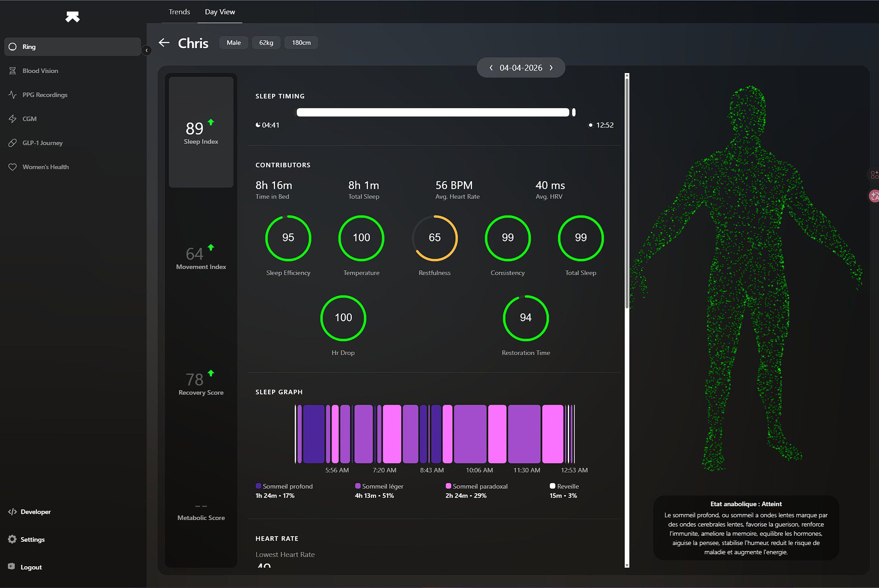Click the Logout icon
This screenshot has height=588, width=879.
point(12,567)
